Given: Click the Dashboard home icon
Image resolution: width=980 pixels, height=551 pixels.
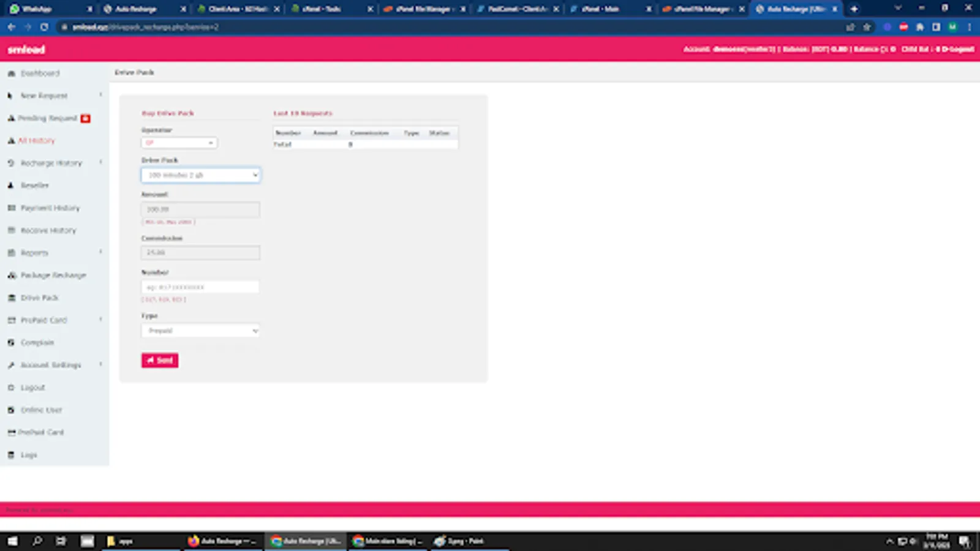Looking at the screenshot, I should [x=11, y=73].
